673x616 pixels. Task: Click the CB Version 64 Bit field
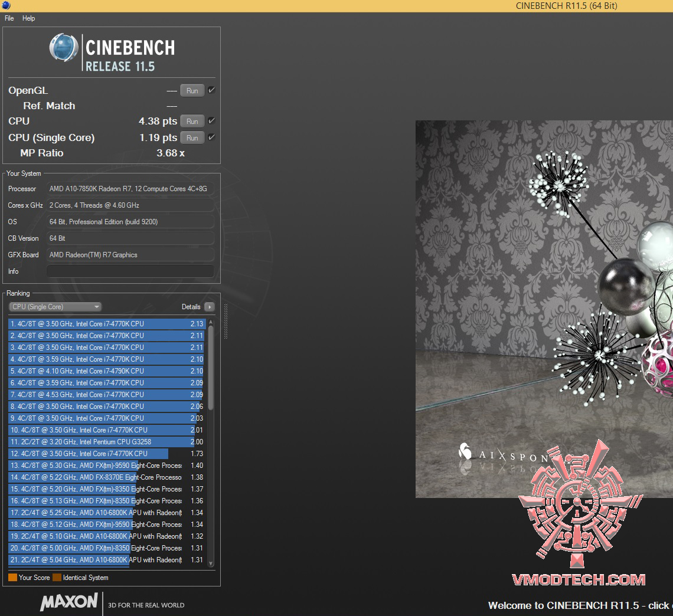(x=130, y=238)
